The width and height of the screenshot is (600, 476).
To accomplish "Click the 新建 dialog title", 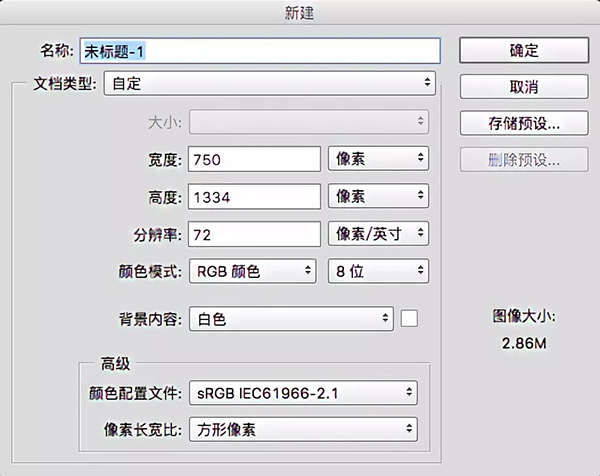I will pos(299,13).
